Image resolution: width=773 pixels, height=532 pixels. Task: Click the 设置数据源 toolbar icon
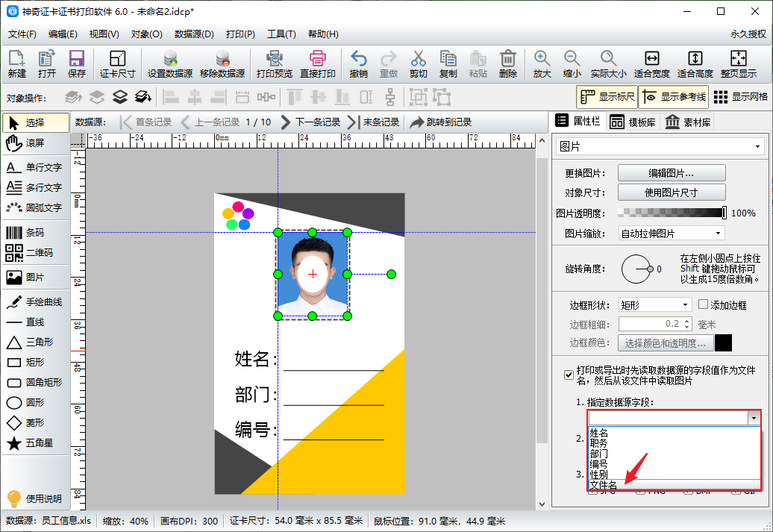(x=170, y=64)
